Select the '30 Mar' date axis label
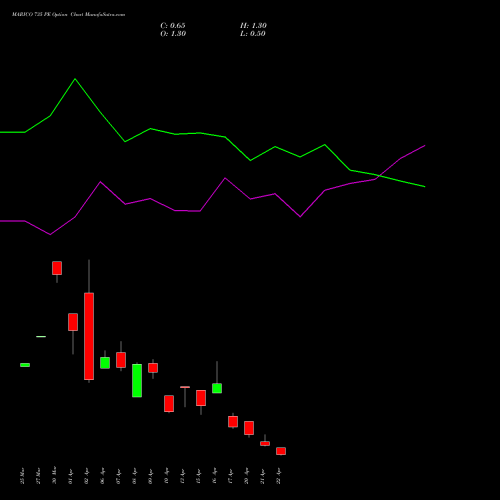Screen dimensions: 500x500 54,475
